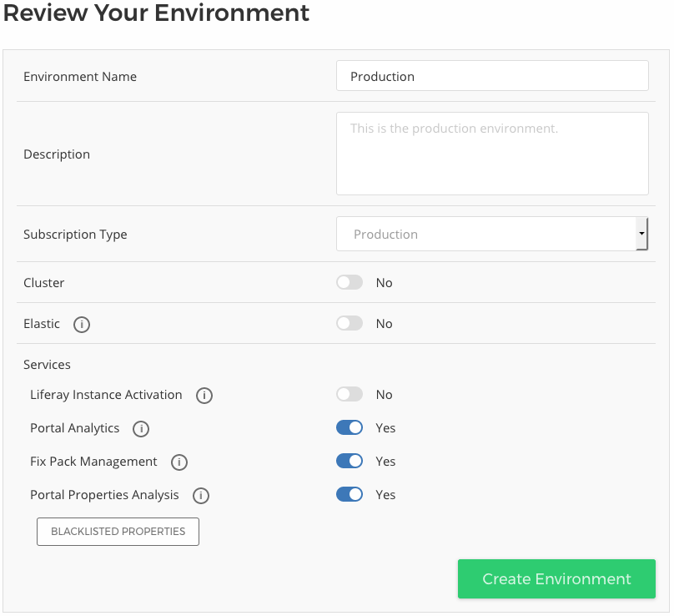674x616 pixels.
Task: Enable Liferay Instance Activation switch
Action: click(x=350, y=395)
